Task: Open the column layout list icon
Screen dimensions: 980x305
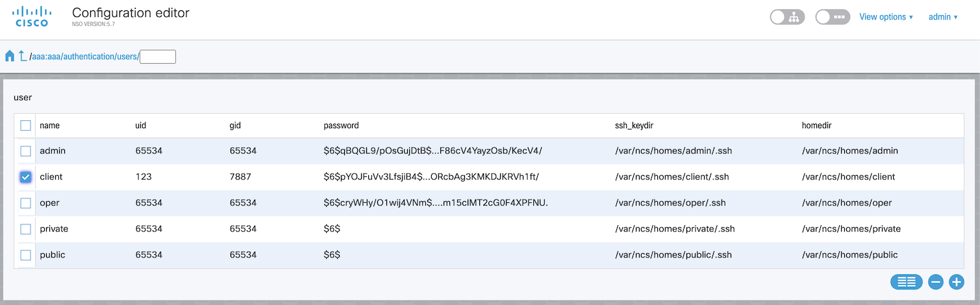Action: coord(906,282)
